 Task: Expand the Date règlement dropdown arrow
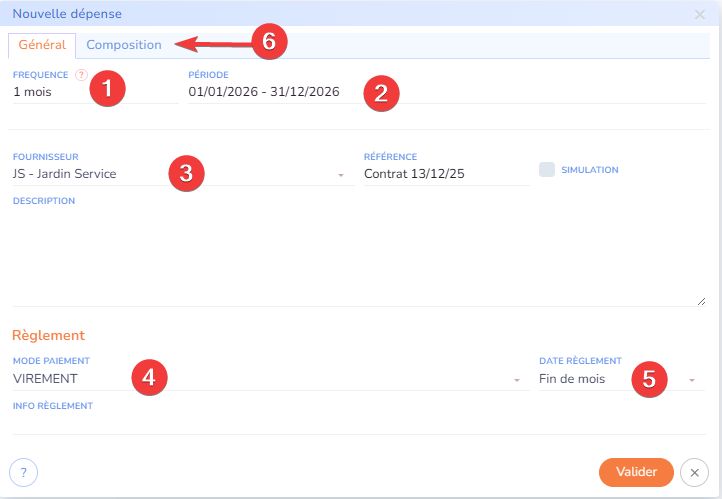(x=691, y=380)
